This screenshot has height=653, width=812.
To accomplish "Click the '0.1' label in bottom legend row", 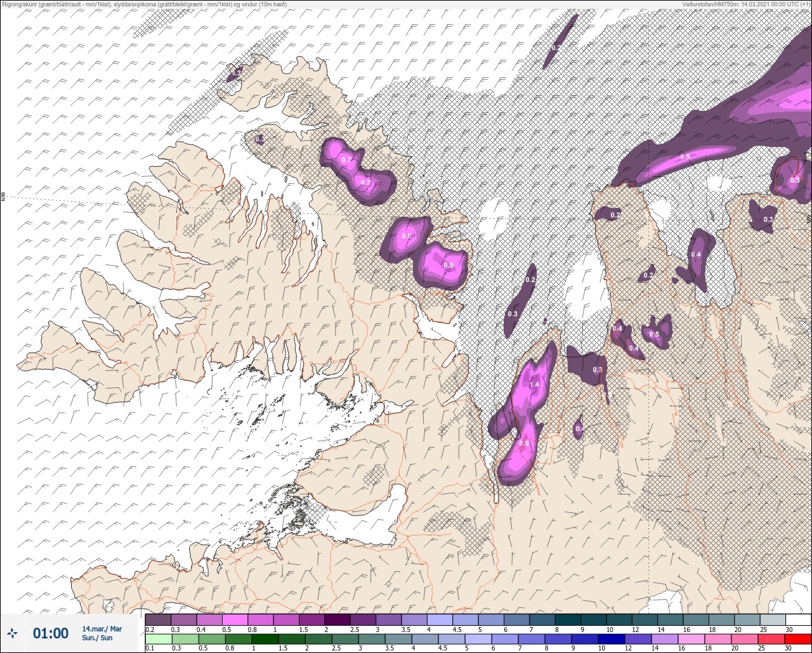I will pos(150,648).
